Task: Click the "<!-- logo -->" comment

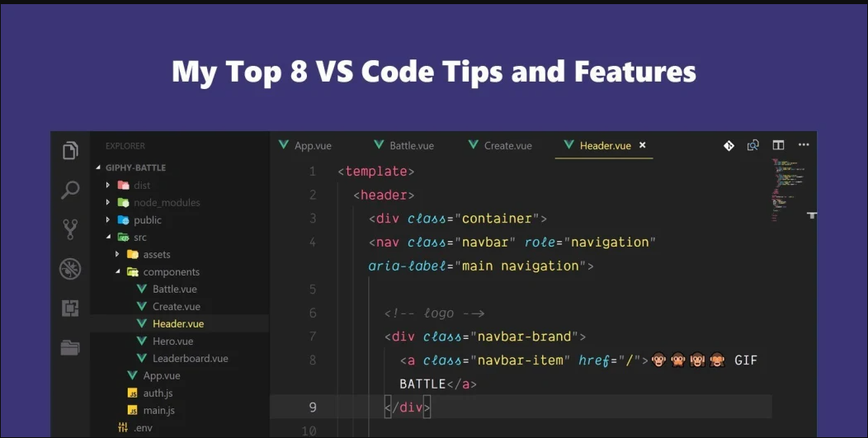Action: 435,313
